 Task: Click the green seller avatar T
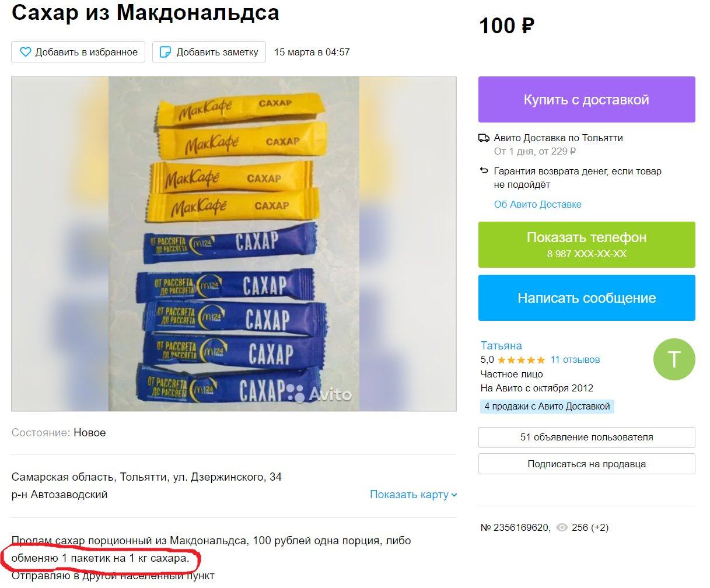pyautogui.click(x=674, y=359)
